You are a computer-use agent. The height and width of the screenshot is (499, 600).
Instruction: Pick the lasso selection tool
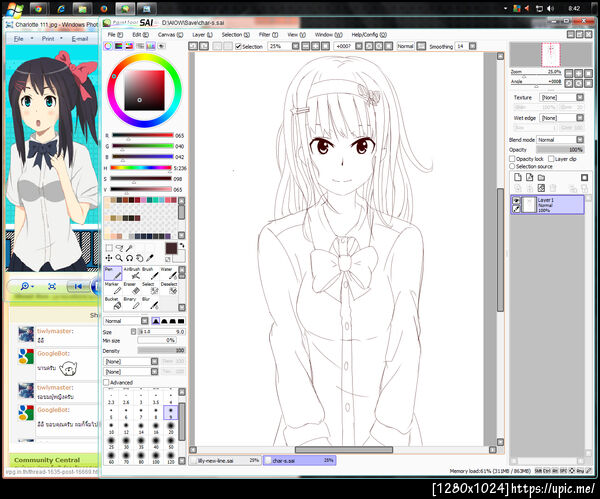point(119,248)
